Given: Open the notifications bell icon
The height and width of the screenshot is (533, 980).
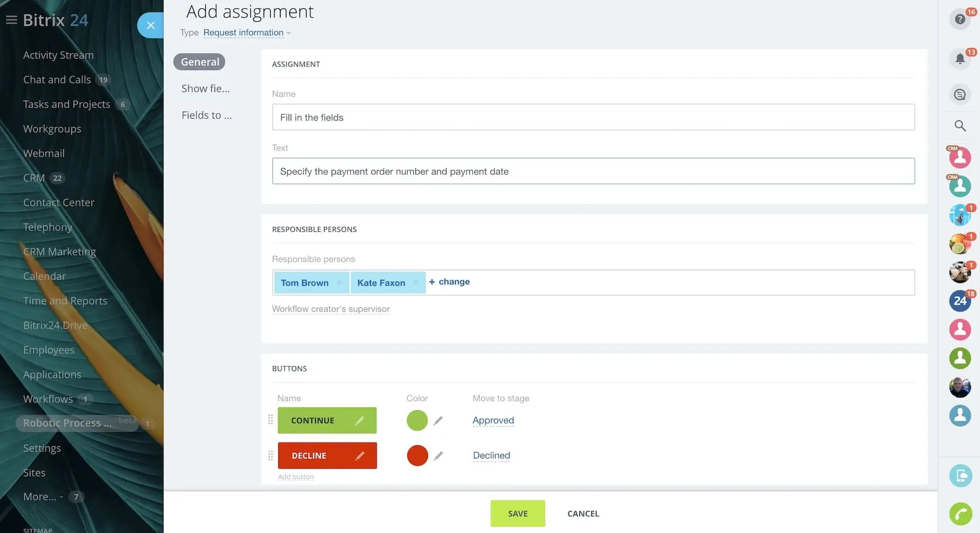Looking at the screenshot, I should (959, 59).
